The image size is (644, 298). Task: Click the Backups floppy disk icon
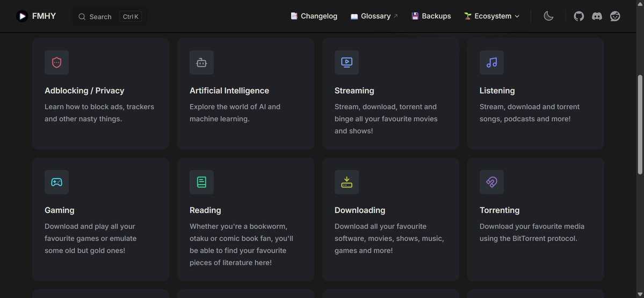(415, 16)
